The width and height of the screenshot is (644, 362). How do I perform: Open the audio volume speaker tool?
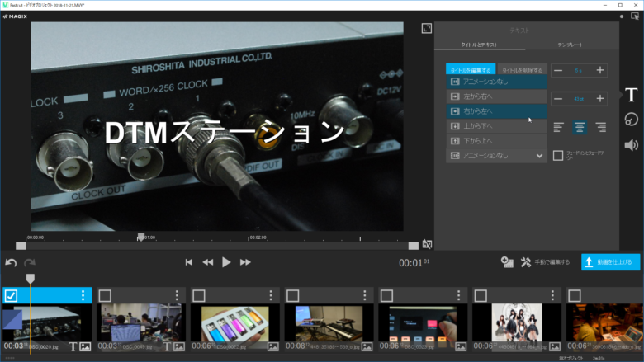tap(631, 145)
